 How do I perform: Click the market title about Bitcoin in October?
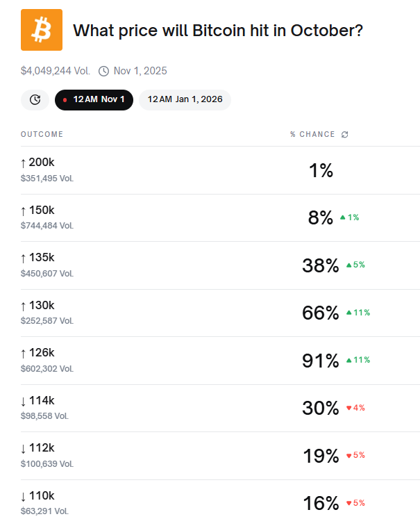point(218,31)
